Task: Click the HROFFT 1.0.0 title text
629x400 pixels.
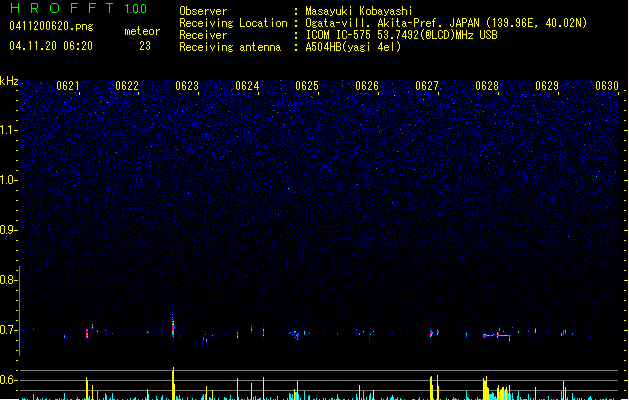Action: coord(78,8)
